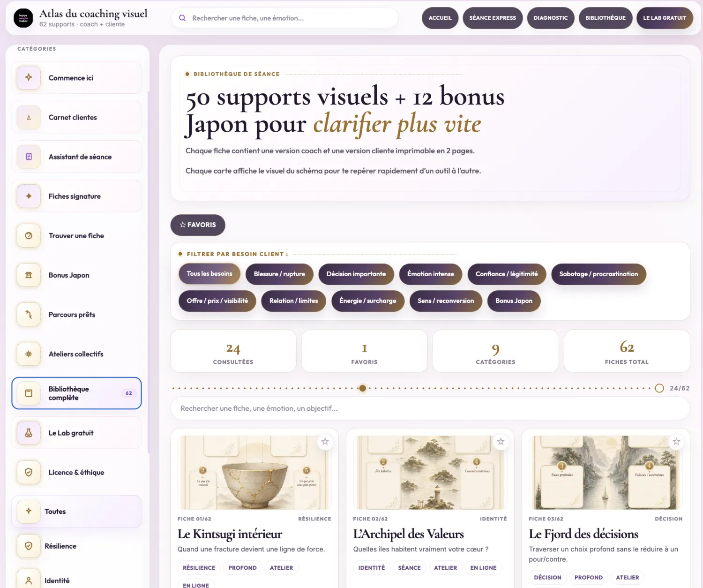This screenshot has height=588, width=703.
Task: Filter by Énergie / surcharge
Action: tap(368, 301)
